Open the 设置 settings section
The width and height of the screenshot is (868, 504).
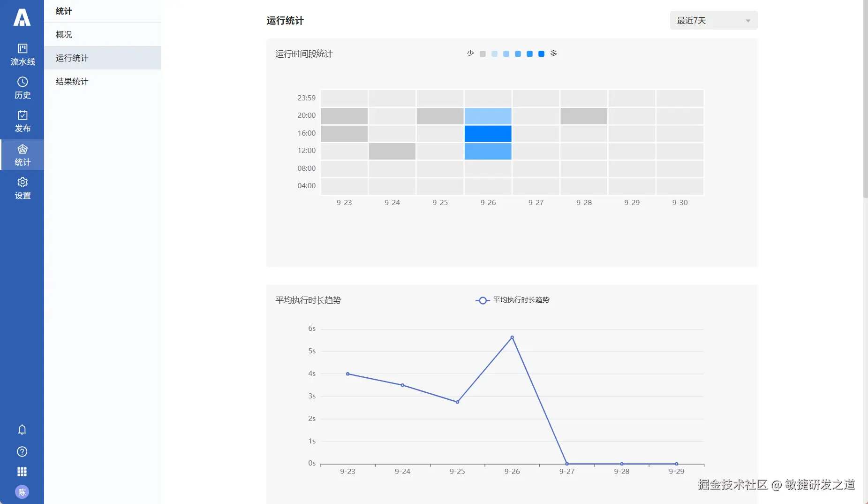(22, 188)
